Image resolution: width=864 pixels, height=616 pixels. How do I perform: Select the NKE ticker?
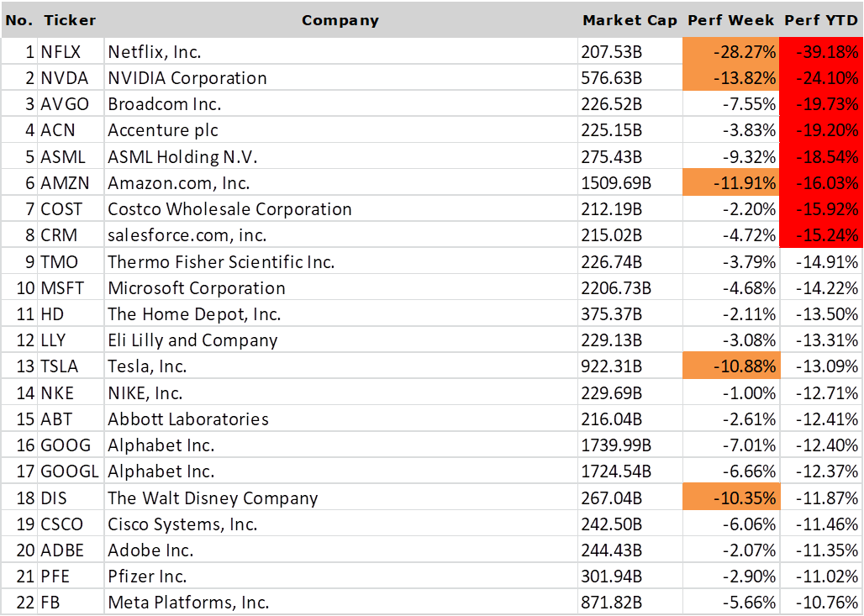coord(57,392)
